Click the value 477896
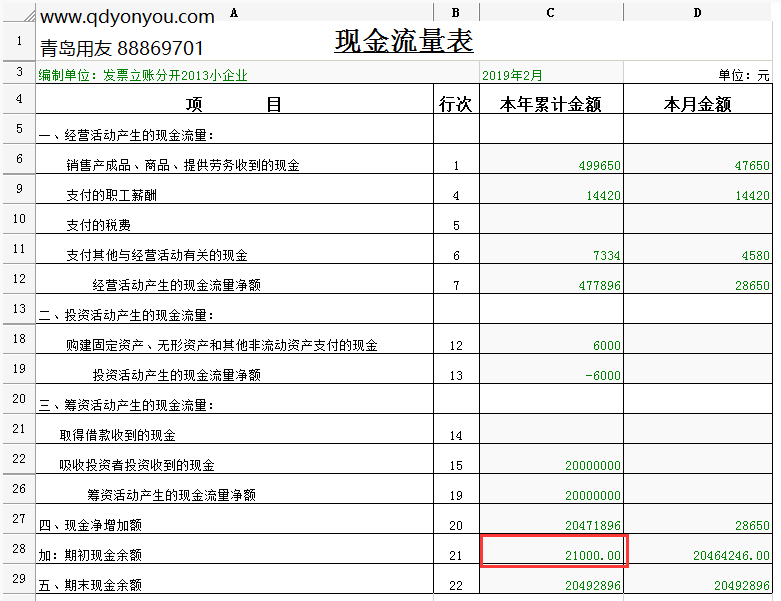 (599, 286)
